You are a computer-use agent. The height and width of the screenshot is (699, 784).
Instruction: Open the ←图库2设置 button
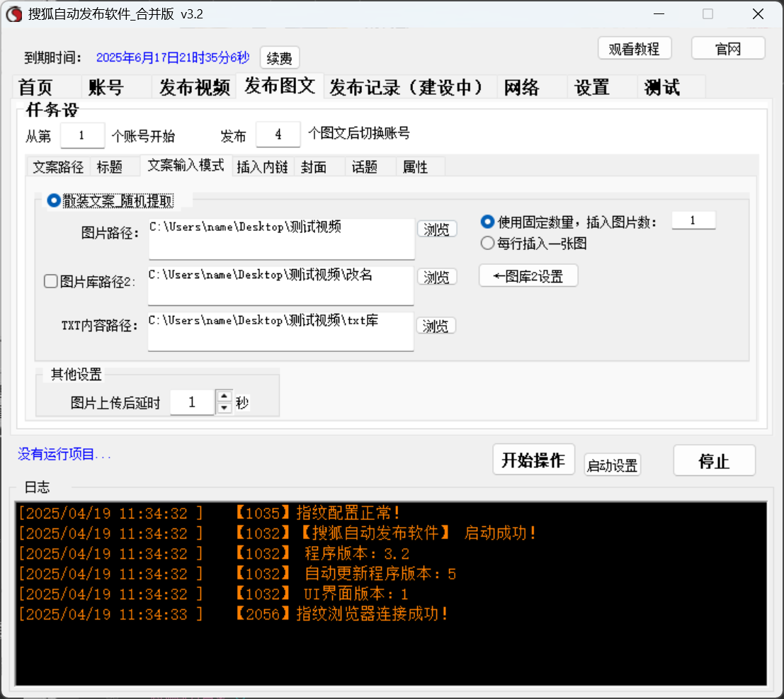tap(528, 276)
